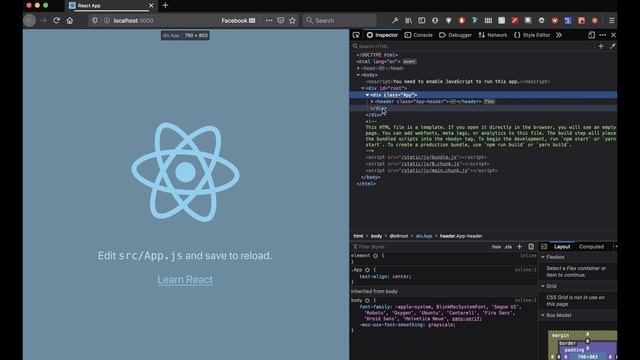Select html in the breadcrumb trail
The height and width of the screenshot is (360, 640).
tap(358, 236)
